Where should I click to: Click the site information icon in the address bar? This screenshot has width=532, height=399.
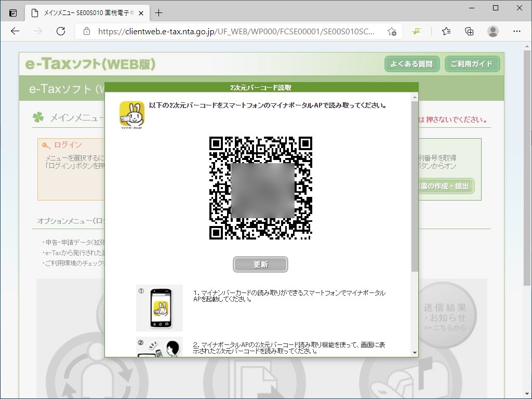tap(86, 31)
